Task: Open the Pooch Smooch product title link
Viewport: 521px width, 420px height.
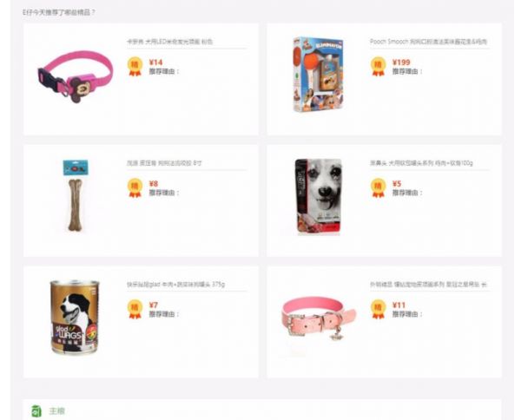Action: (x=429, y=42)
